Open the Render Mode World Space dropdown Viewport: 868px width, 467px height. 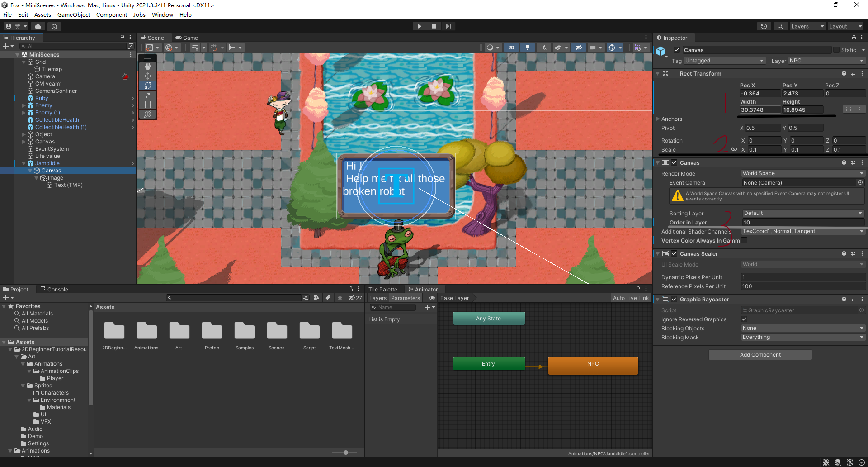coord(803,173)
